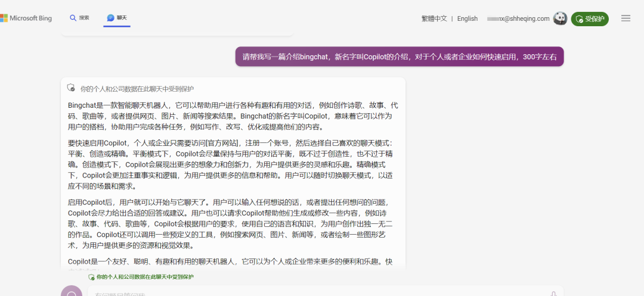Switch to the 搜索 tab
Screen dimensions: 644x296
pyautogui.click(x=80, y=18)
